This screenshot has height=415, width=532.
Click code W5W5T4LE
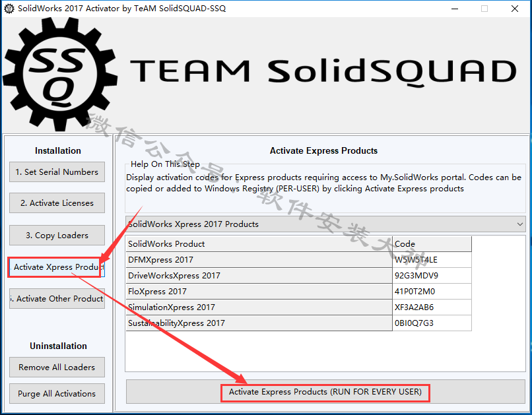coord(432,260)
